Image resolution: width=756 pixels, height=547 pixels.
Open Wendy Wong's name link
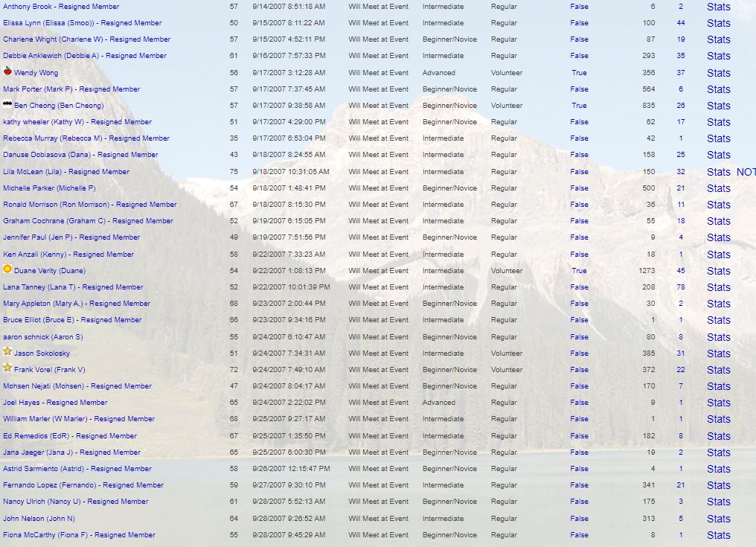coord(36,73)
